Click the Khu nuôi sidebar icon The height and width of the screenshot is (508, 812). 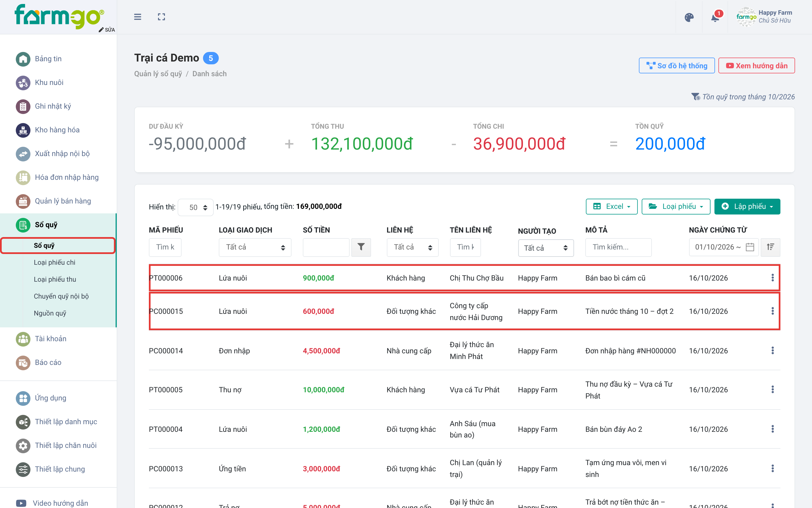click(23, 83)
